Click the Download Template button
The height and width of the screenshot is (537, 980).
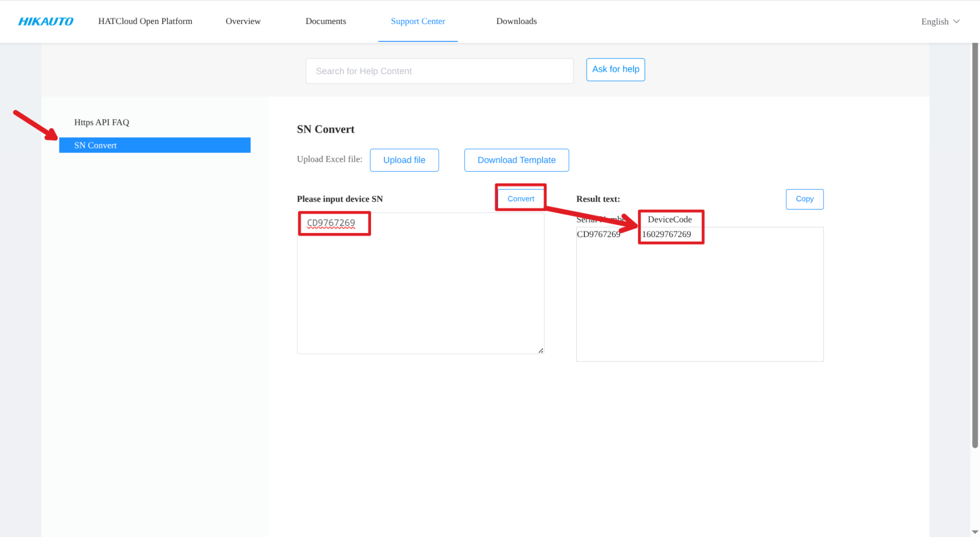[x=516, y=160]
